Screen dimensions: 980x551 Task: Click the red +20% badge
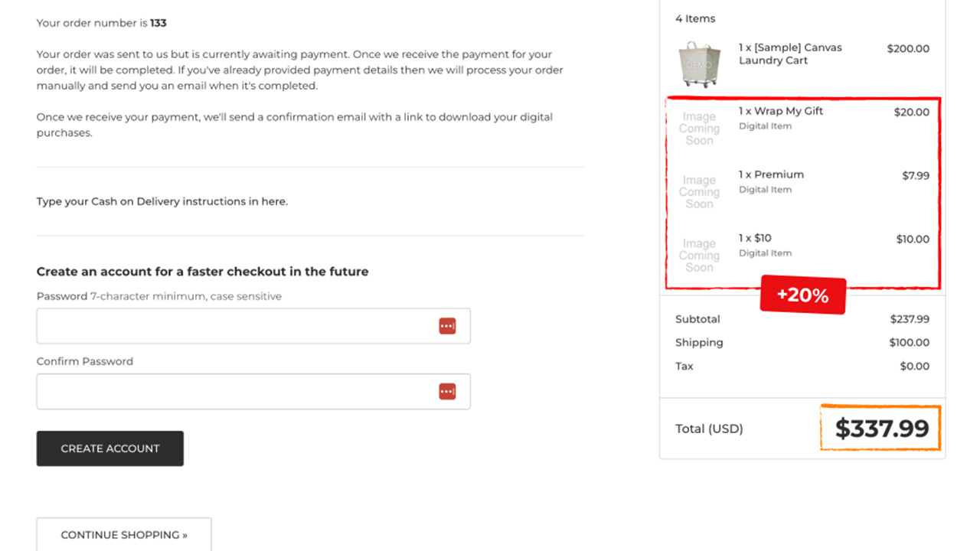pyautogui.click(x=802, y=295)
